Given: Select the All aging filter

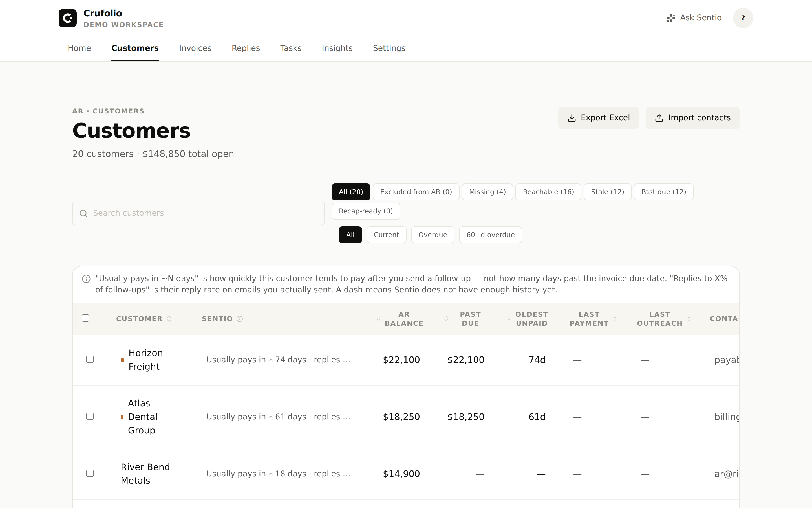Looking at the screenshot, I should point(350,235).
